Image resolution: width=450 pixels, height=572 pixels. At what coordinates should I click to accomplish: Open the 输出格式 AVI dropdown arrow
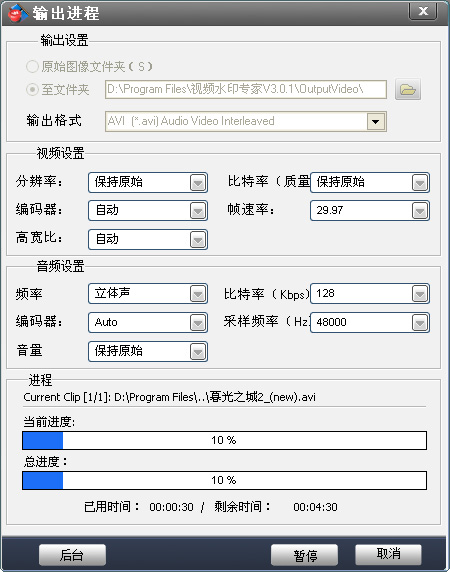tap(376, 121)
